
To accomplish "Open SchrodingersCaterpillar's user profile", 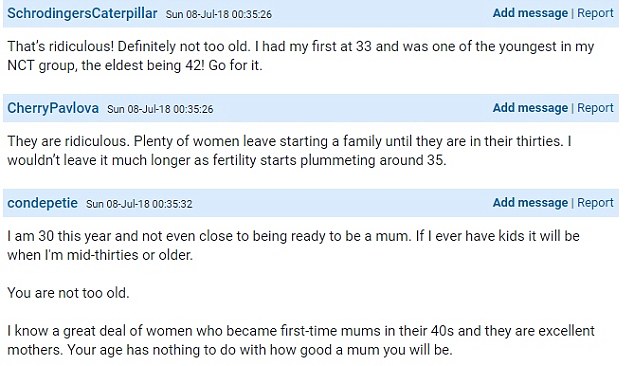I will (x=82, y=13).
